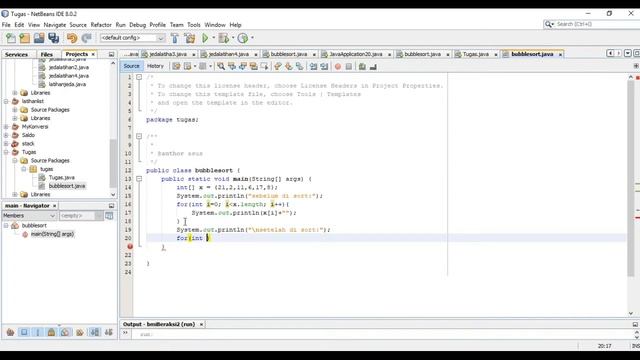Viewport: 640px width, 360px height.
Task: Minimize the Projects panel group
Action: (111, 54)
